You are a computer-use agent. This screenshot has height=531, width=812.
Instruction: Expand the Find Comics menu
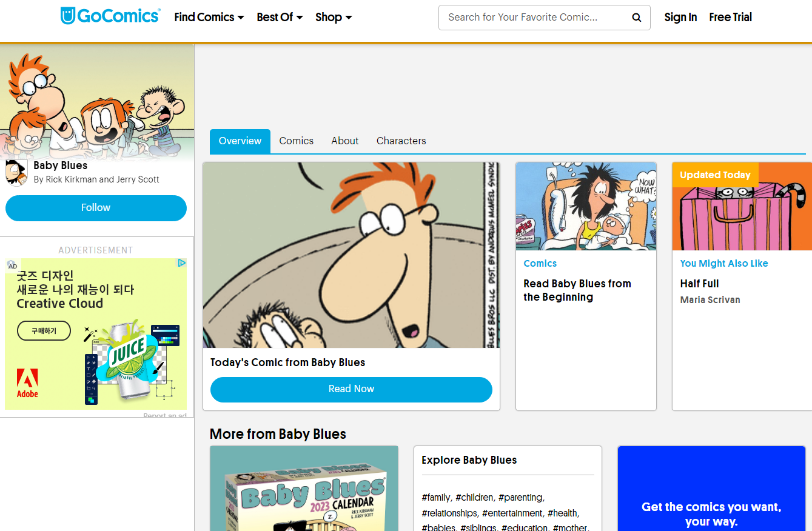pos(209,18)
